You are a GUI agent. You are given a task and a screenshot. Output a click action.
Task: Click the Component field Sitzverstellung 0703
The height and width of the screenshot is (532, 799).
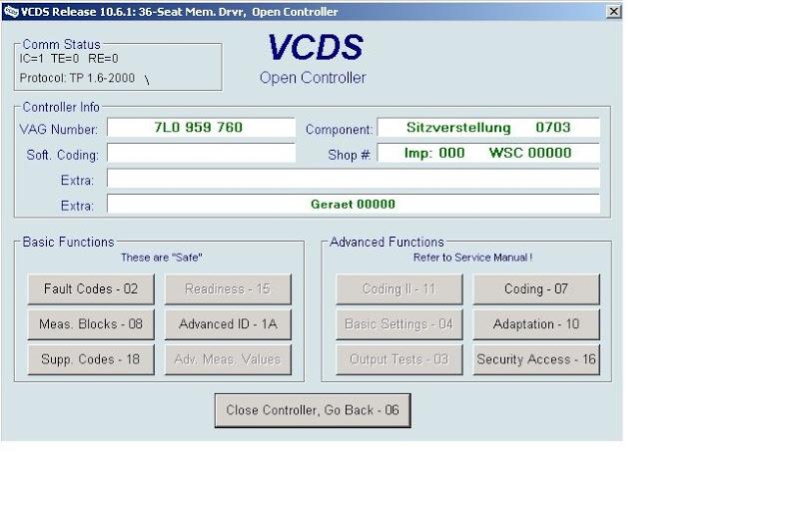488,128
